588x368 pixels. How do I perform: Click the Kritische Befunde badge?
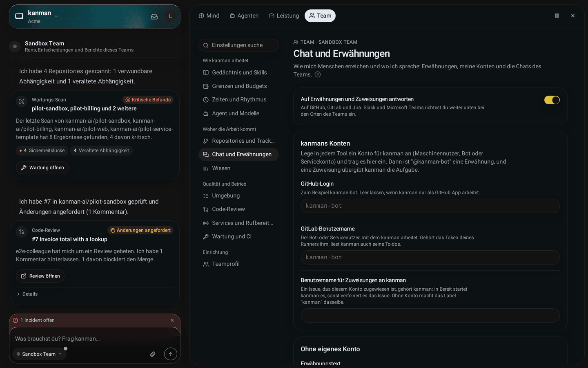(148, 100)
